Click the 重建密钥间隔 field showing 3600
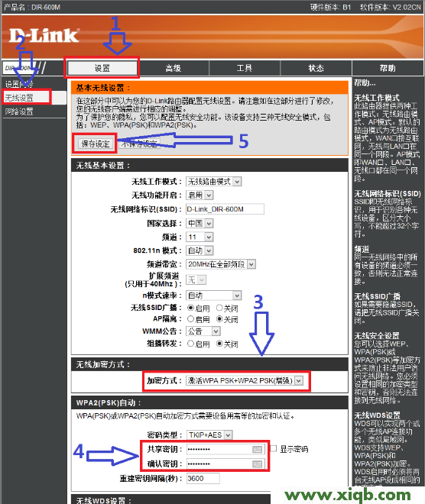Screen dimensions: 425x504 click(203, 479)
